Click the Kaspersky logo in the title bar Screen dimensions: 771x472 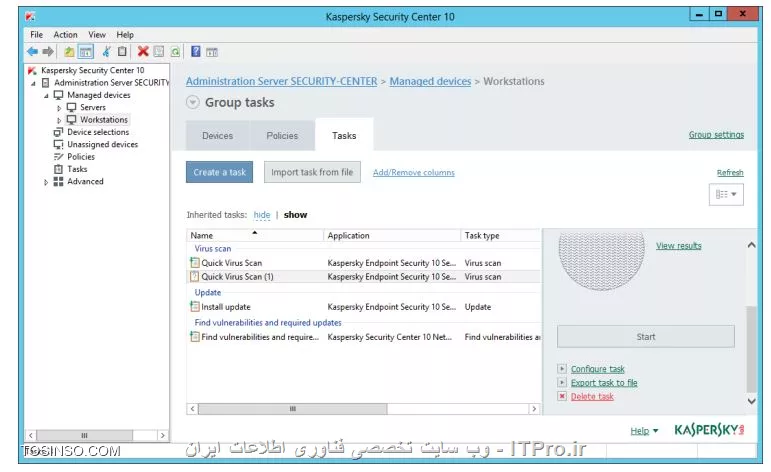click(x=30, y=17)
